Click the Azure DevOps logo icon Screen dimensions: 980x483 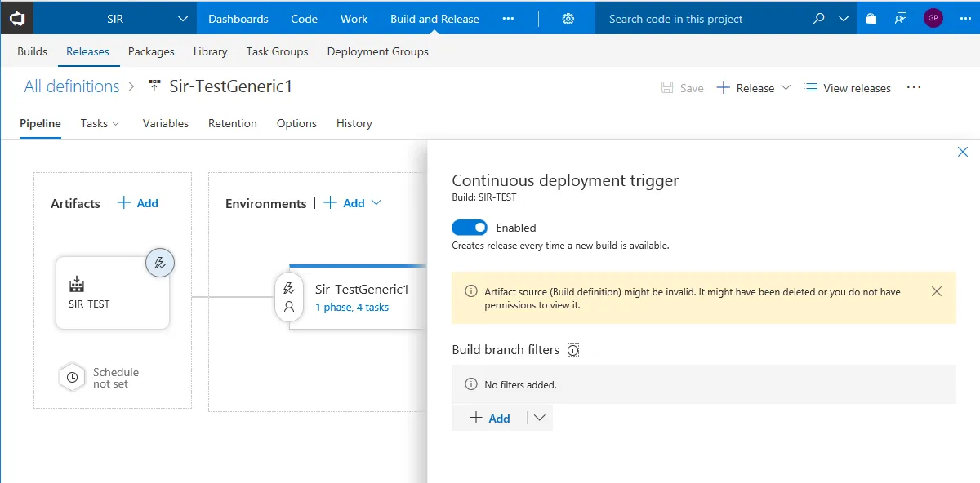tap(16, 17)
